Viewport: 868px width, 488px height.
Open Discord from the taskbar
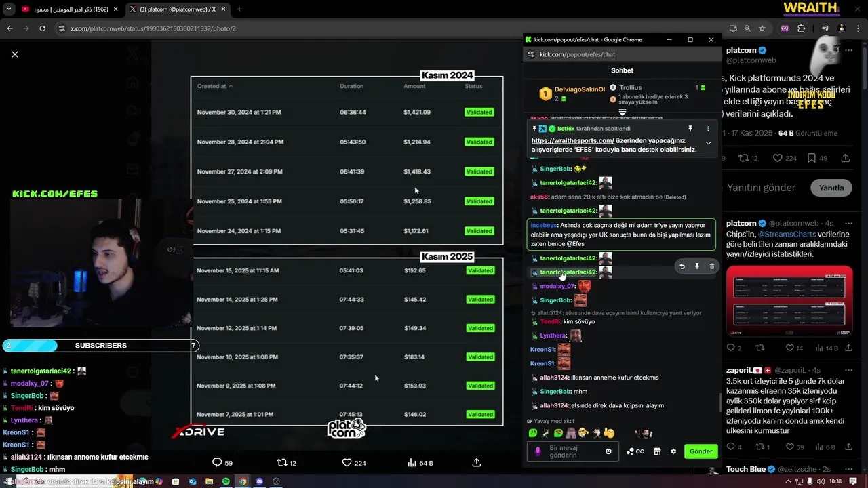click(x=259, y=481)
